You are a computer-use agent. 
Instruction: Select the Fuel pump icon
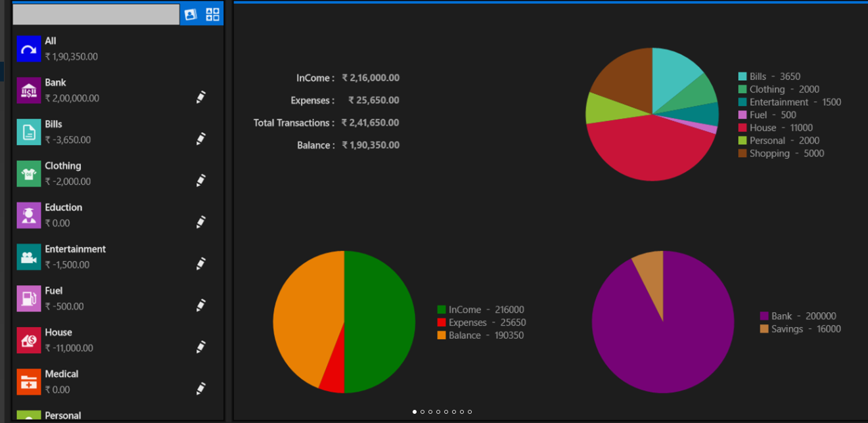[29, 299]
